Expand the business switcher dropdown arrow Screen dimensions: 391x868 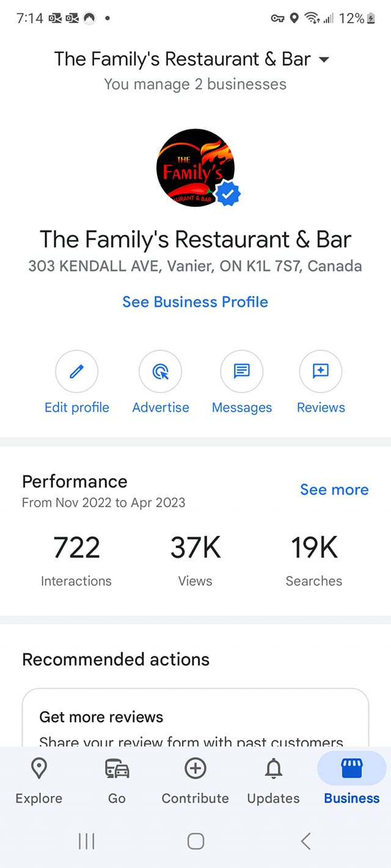pos(324,59)
